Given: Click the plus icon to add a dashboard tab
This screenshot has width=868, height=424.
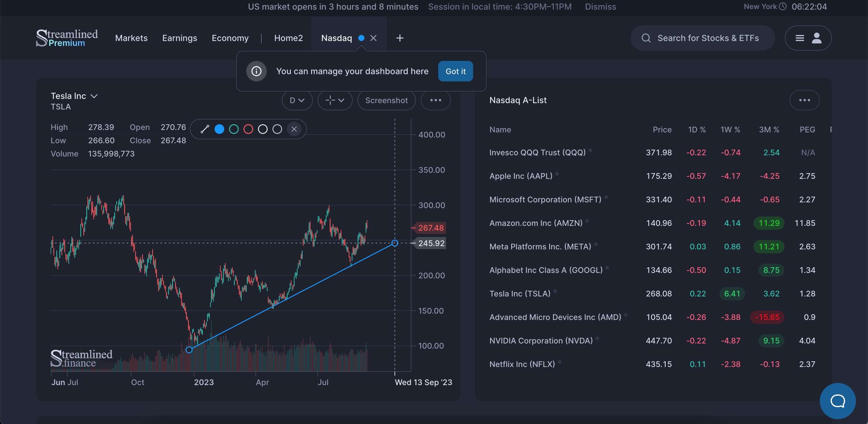Looking at the screenshot, I should click(400, 38).
